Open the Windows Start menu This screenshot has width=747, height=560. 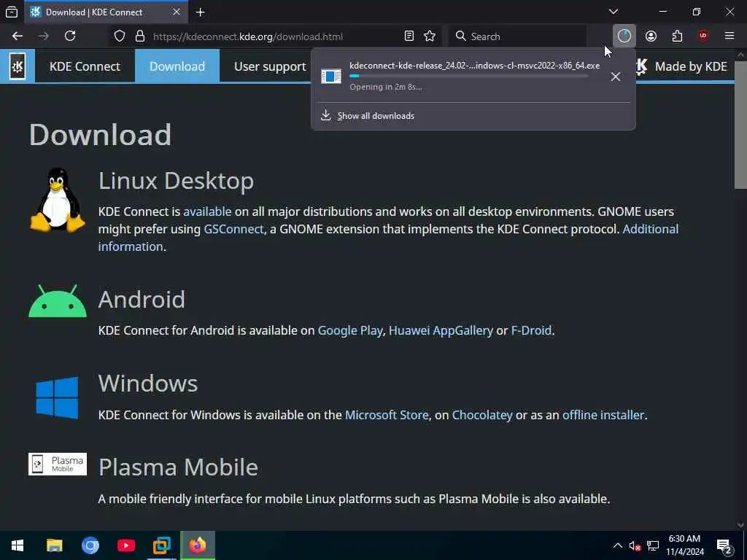point(18,545)
